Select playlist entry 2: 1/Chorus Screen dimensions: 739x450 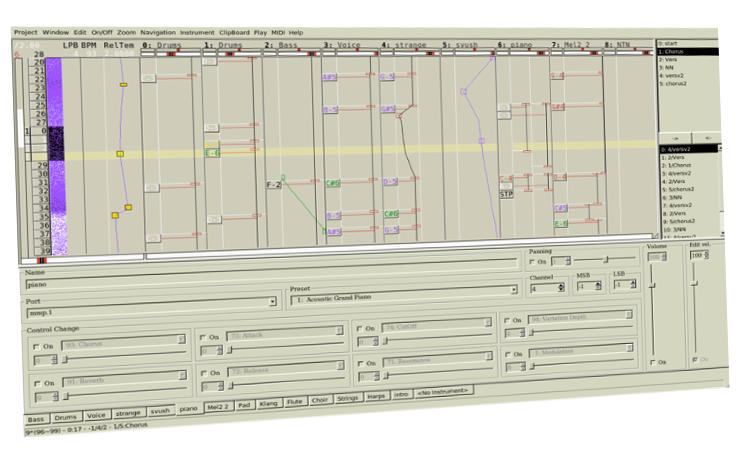click(x=690, y=165)
